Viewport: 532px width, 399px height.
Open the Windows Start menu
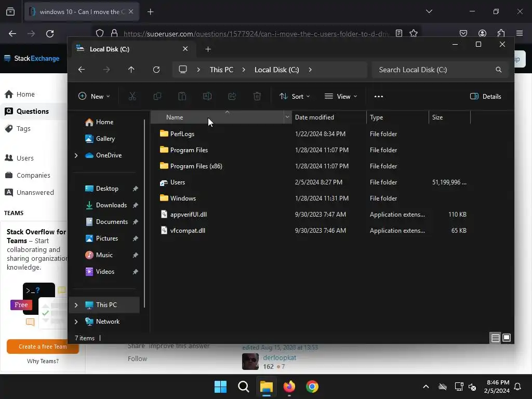[220, 387]
